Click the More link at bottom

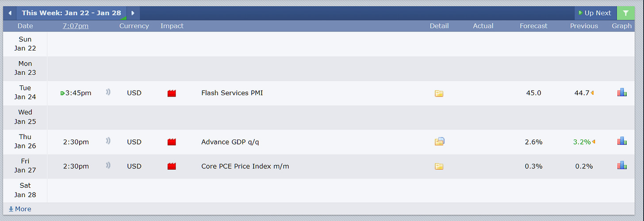[x=23, y=209]
